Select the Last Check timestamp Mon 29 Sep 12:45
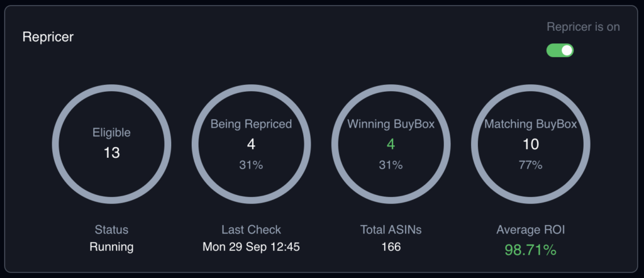Image resolution: width=644 pixels, height=278 pixels. pyautogui.click(x=251, y=247)
